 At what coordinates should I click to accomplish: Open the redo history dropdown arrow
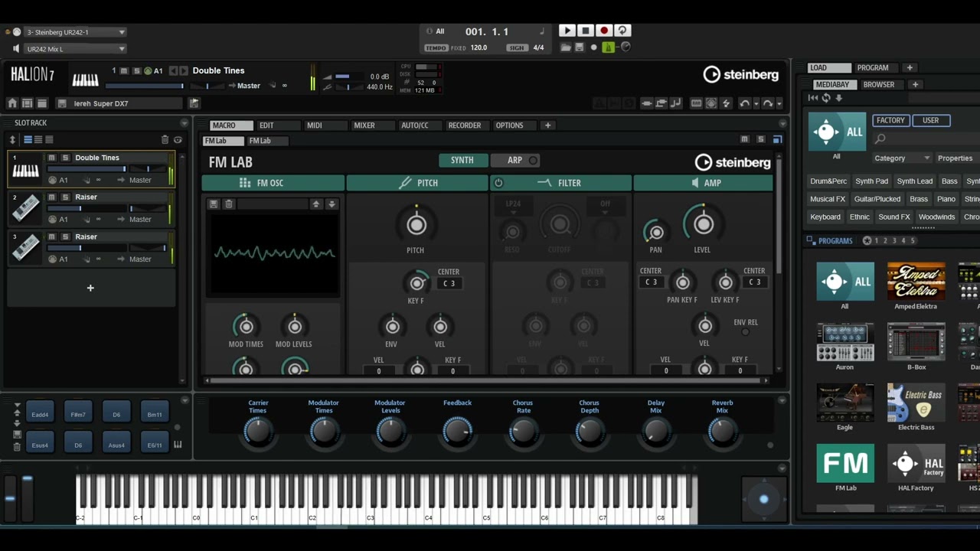779,103
